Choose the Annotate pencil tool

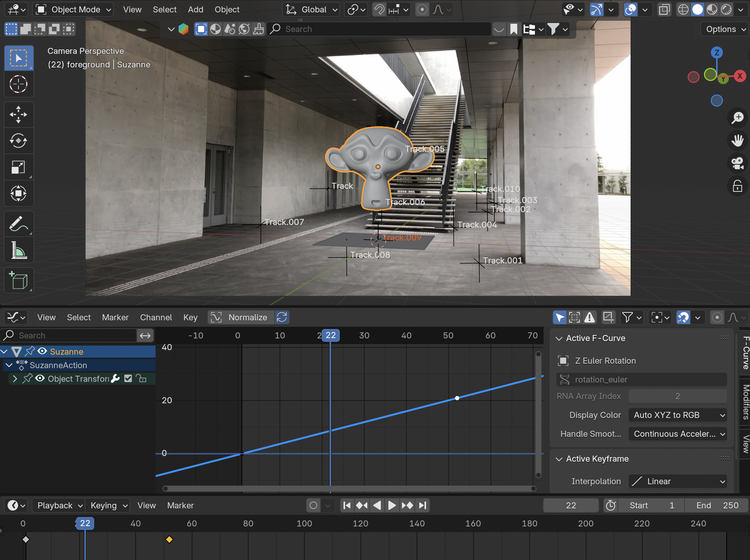pos(18,224)
